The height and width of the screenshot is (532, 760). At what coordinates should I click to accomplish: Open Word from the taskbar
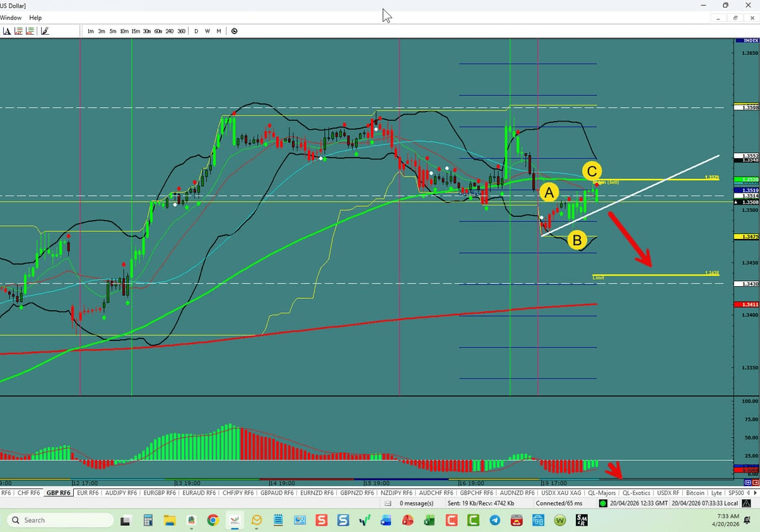point(386,521)
